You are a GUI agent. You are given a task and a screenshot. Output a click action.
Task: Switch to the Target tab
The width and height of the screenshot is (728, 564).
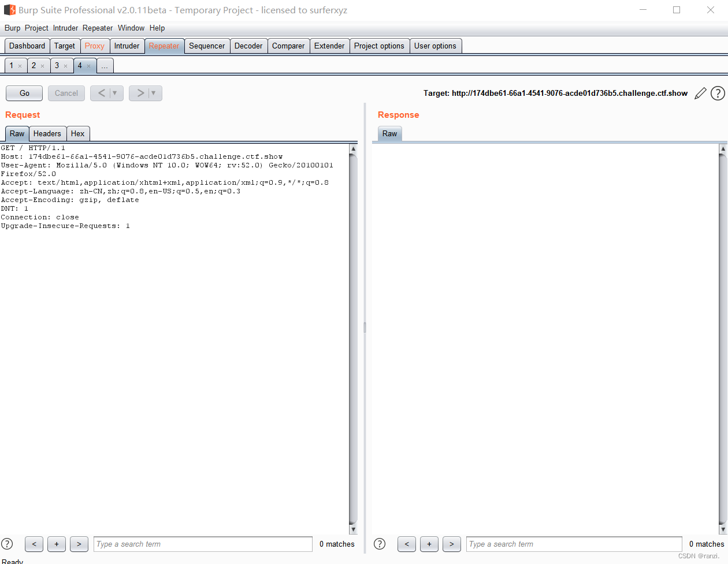[x=65, y=46]
